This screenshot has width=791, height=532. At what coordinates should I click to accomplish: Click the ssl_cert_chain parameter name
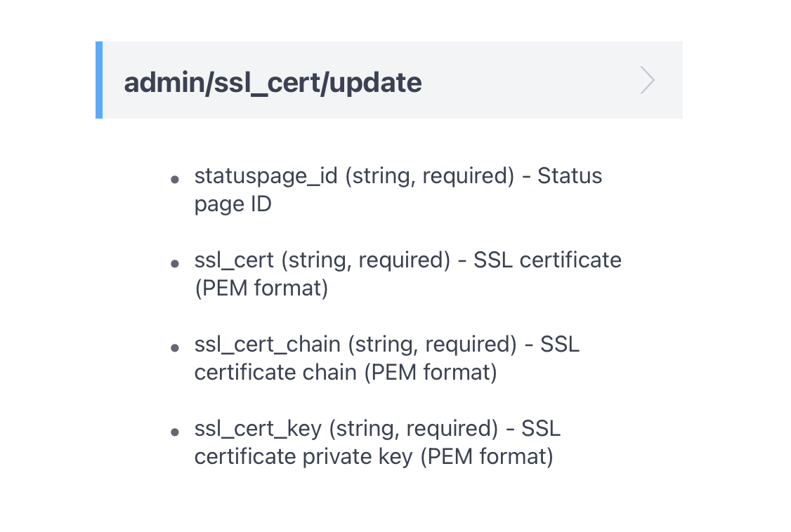267,344
